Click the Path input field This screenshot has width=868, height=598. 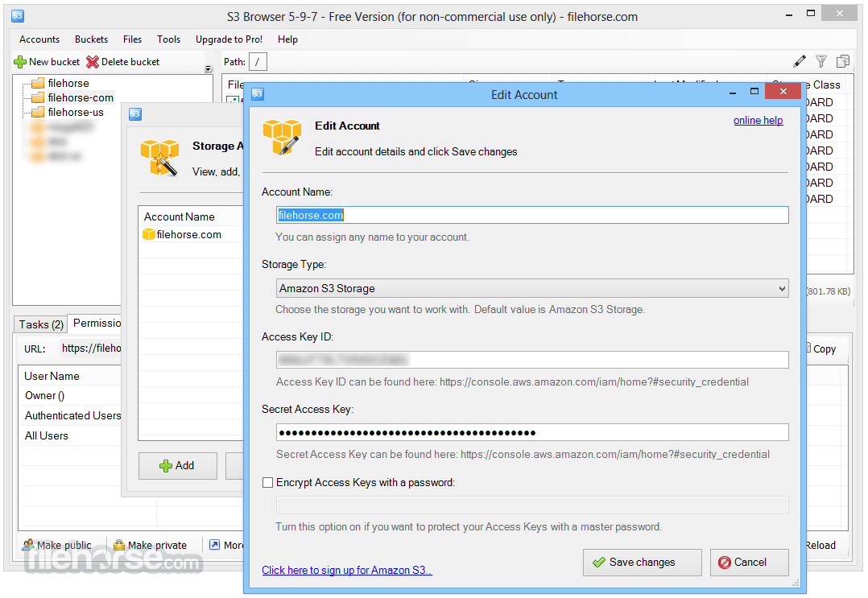258,61
